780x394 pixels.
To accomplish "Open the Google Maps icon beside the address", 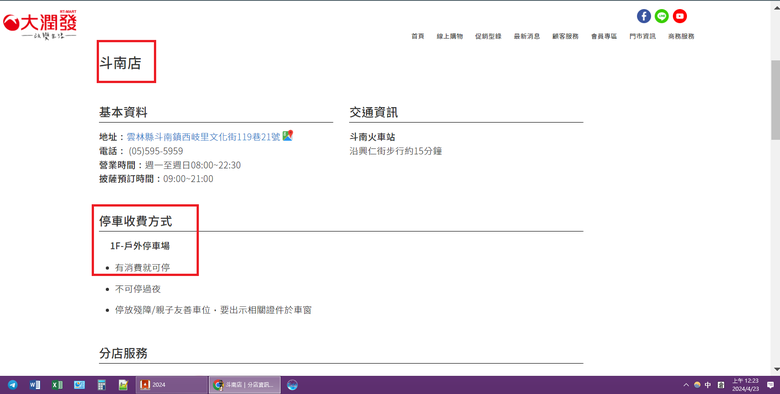I will click(288, 135).
